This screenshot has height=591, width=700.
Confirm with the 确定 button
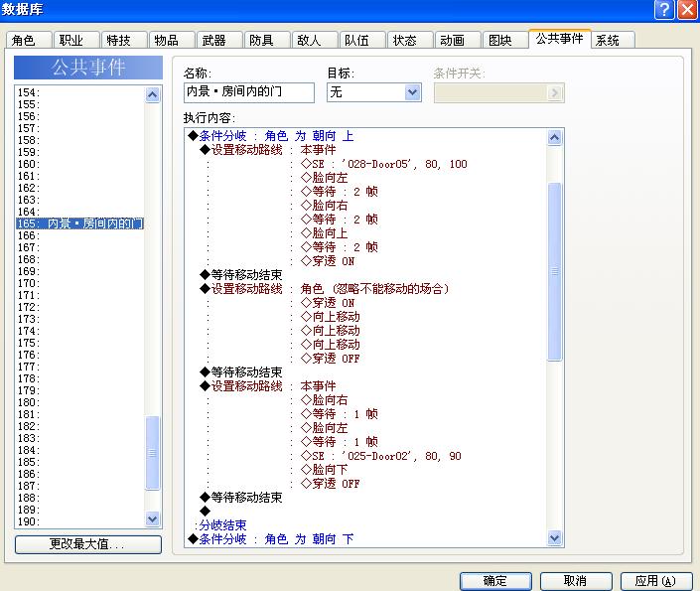[495, 581]
